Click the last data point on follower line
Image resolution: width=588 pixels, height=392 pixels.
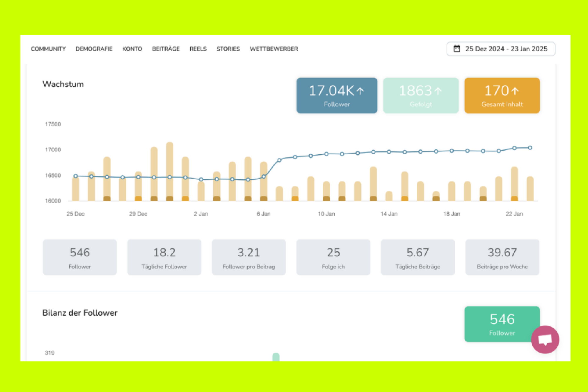[x=530, y=148]
